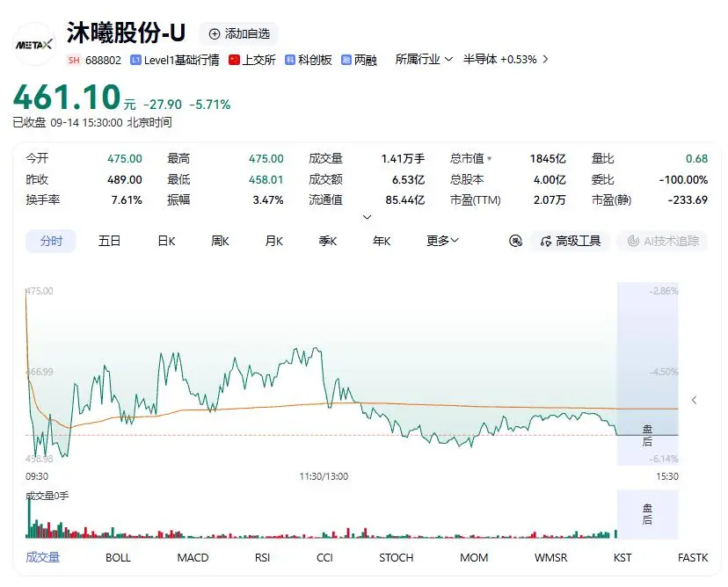Switch to the 五日 chart tab
728x587 pixels.
[x=109, y=241]
